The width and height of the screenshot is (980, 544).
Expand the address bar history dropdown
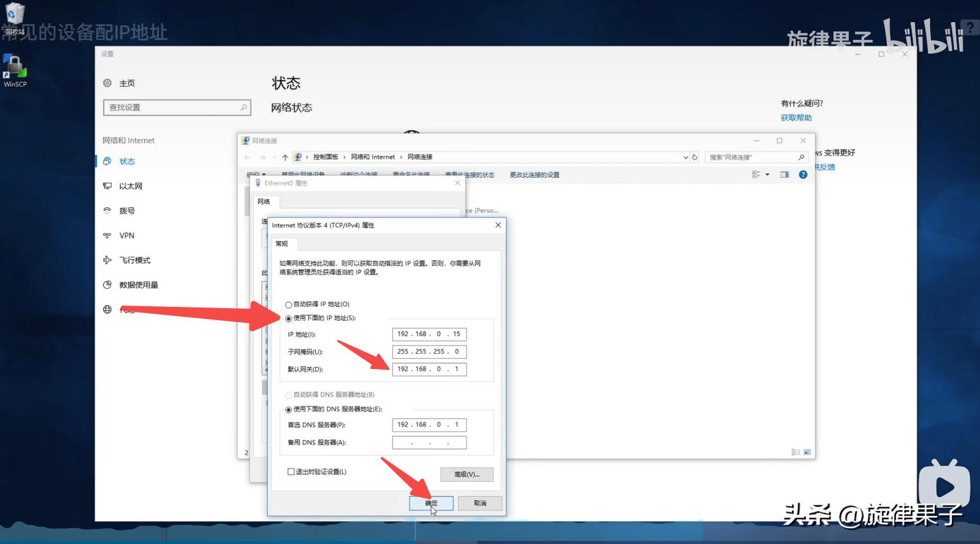pos(685,157)
